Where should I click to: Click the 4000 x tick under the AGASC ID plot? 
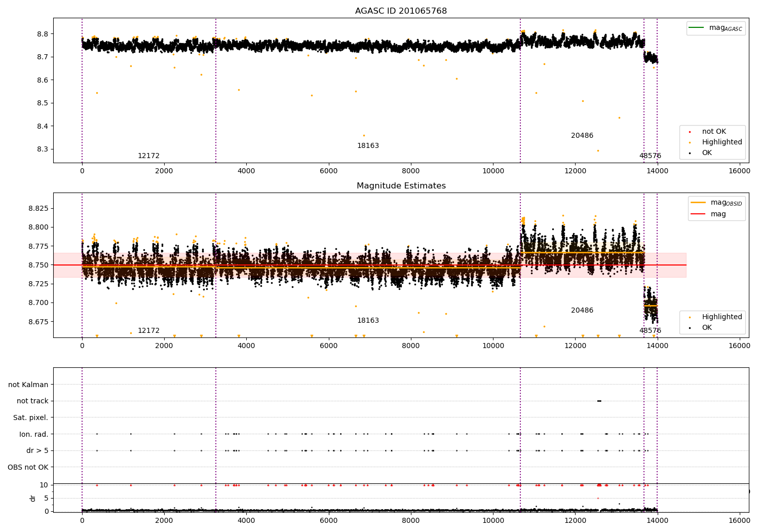pos(246,171)
